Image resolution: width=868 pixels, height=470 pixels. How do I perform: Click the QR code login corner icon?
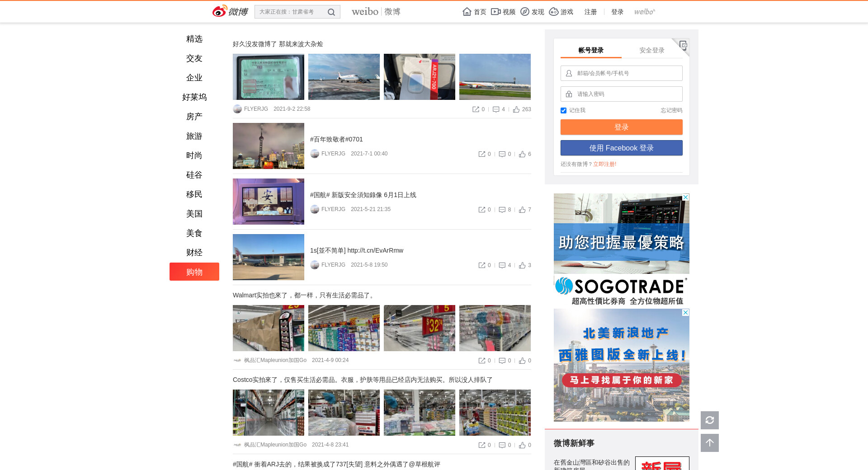point(683,45)
